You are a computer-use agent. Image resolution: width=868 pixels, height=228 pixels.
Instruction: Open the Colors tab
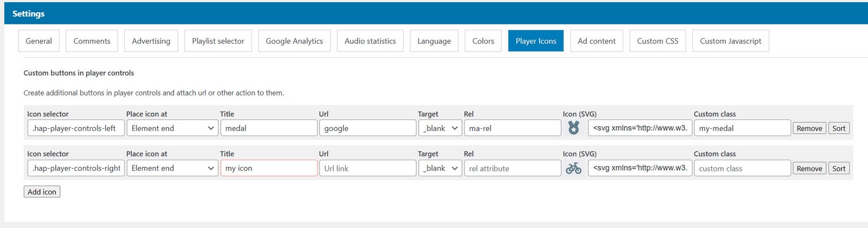pyautogui.click(x=483, y=41)
